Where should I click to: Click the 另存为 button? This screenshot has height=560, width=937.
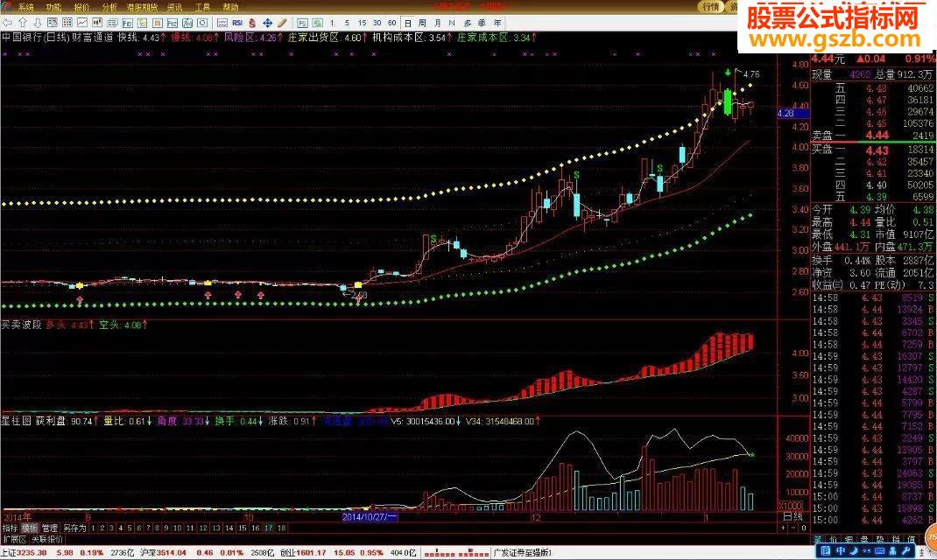[74, 528]
